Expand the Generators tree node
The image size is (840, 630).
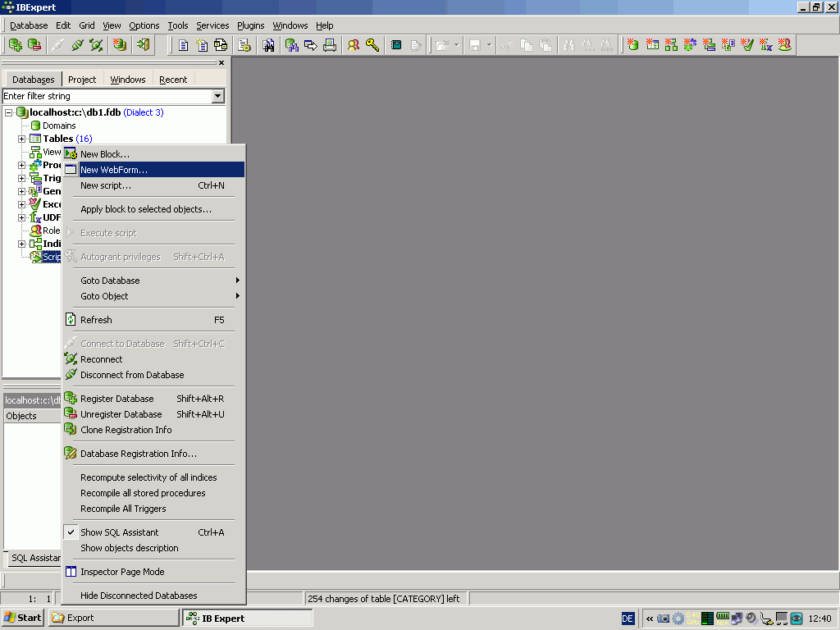pos(21,191)
